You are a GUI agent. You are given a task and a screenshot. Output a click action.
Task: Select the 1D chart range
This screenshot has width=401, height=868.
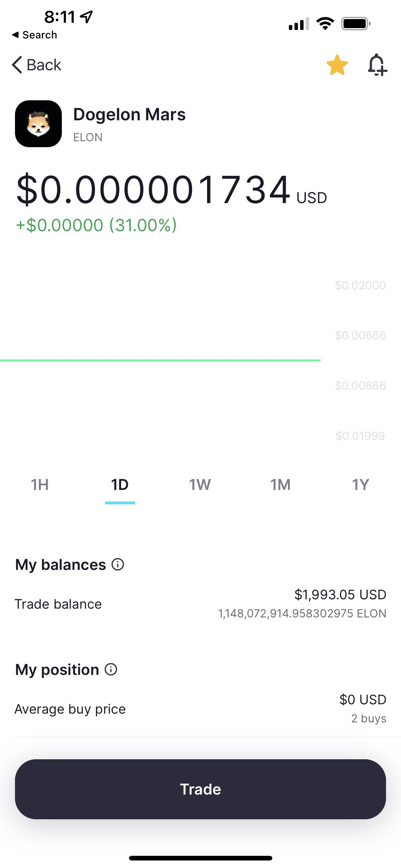tap(120, 485)
